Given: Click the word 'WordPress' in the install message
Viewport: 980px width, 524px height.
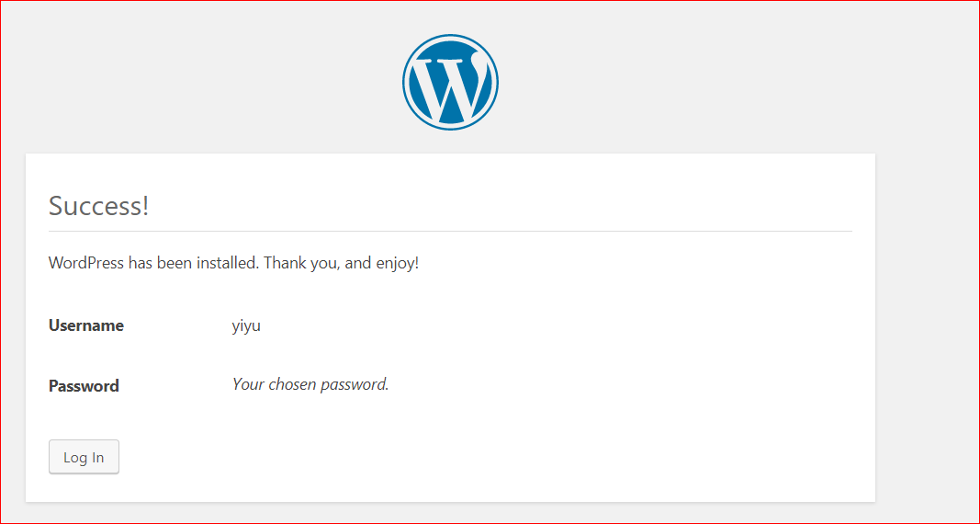Looking at the screenshot, I should (x=85, y=263).
